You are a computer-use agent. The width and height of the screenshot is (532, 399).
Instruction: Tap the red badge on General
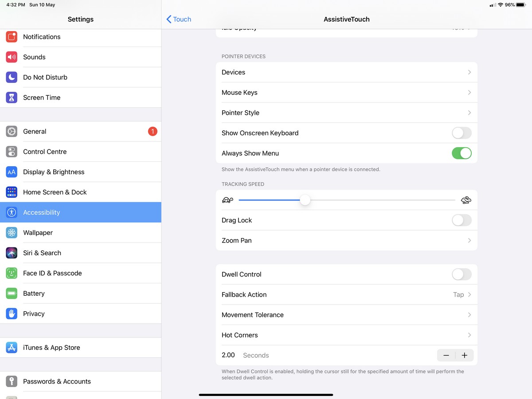153,131
